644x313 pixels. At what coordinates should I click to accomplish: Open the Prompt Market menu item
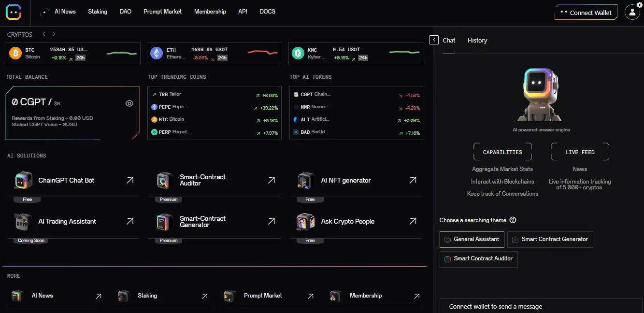pos(162,12)
